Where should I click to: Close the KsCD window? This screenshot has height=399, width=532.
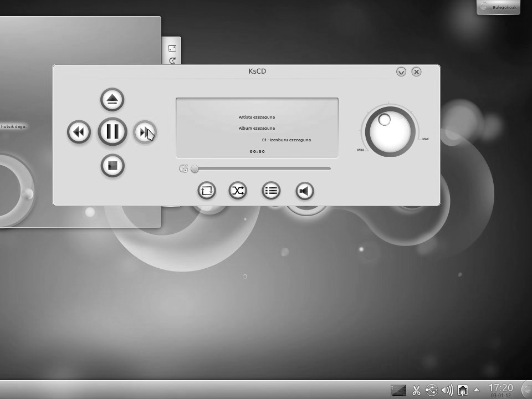pyautogui.click(x=416, y=71)
